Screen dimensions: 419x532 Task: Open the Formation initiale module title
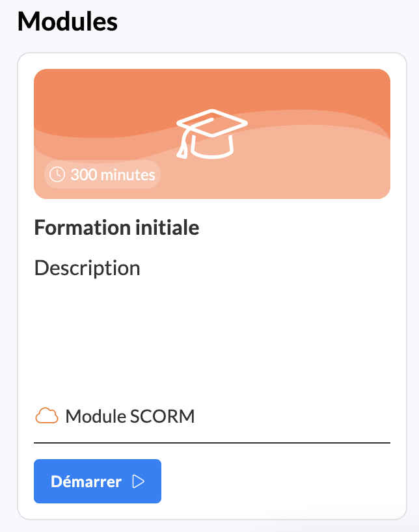point(116,228)
